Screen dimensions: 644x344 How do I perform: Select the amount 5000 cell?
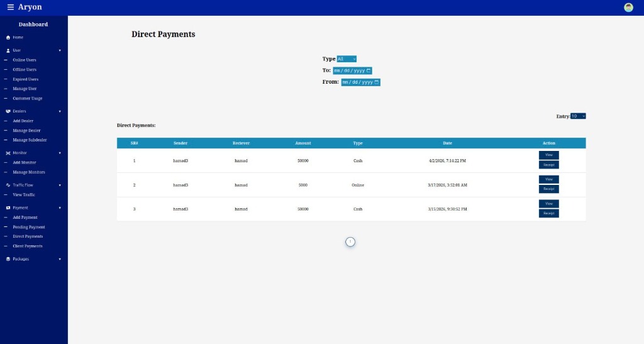[x=303, y=185]
